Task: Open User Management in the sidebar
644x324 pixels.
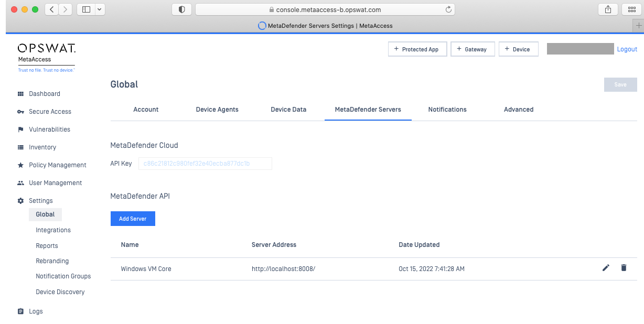Action: 56,183
